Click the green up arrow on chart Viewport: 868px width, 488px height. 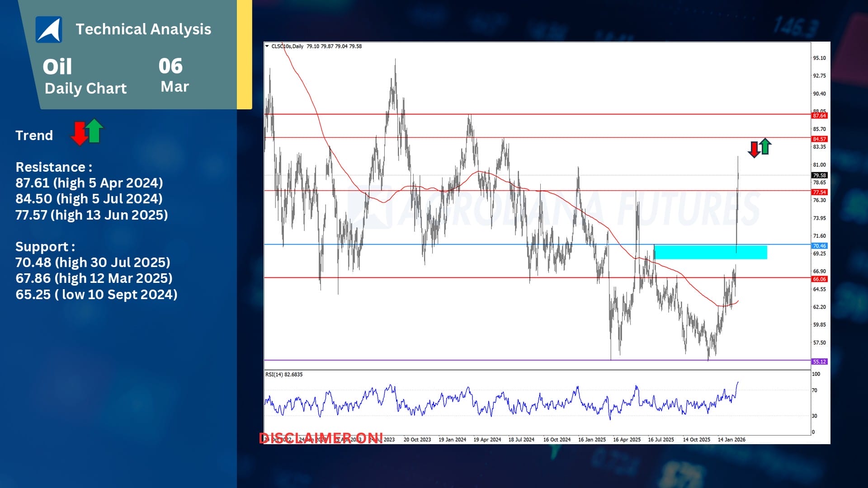click(765, 146)
